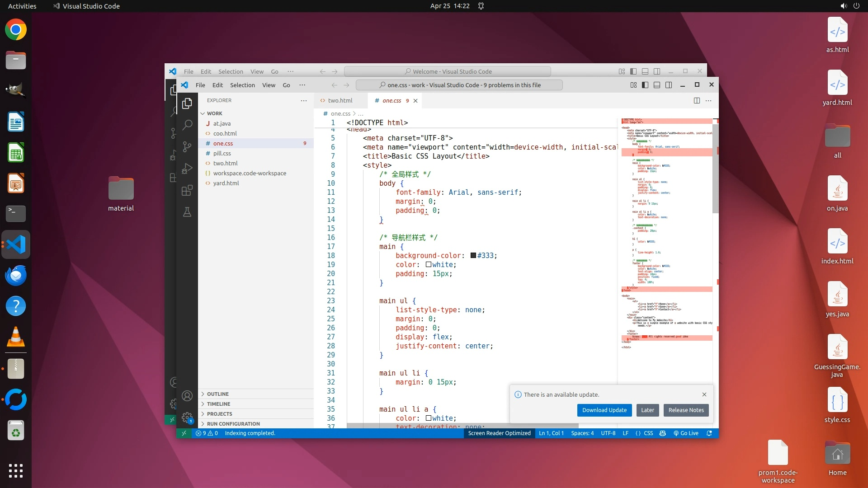Click the Accounts icon in activity bar
868x488 pixels.
click(187, 396)
